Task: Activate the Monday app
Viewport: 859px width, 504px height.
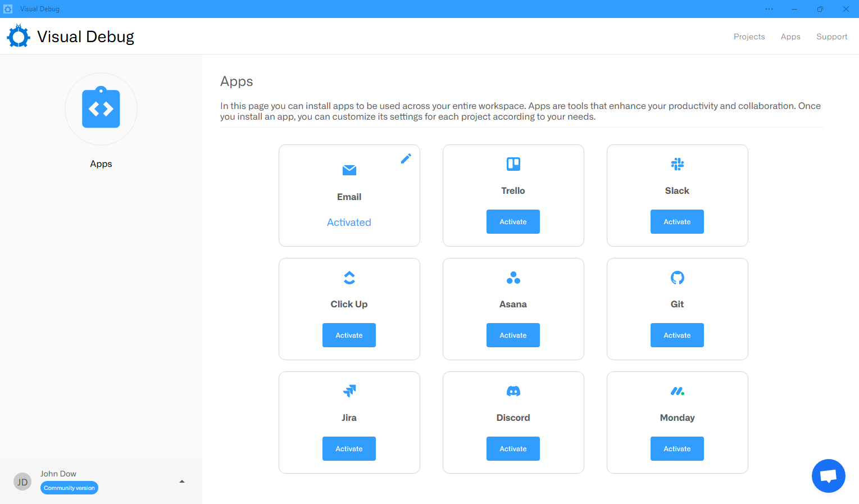Action: point(677,448)
